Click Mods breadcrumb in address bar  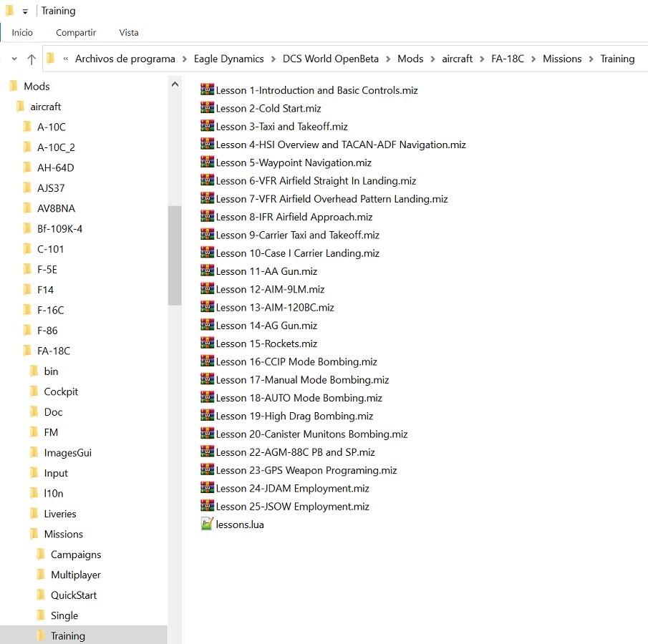click(x=410, y=59)
